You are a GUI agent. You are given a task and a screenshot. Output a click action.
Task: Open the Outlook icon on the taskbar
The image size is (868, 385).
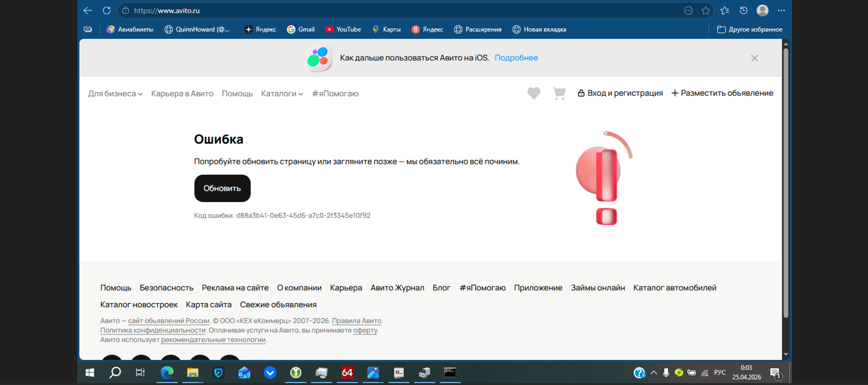point(244,372)
